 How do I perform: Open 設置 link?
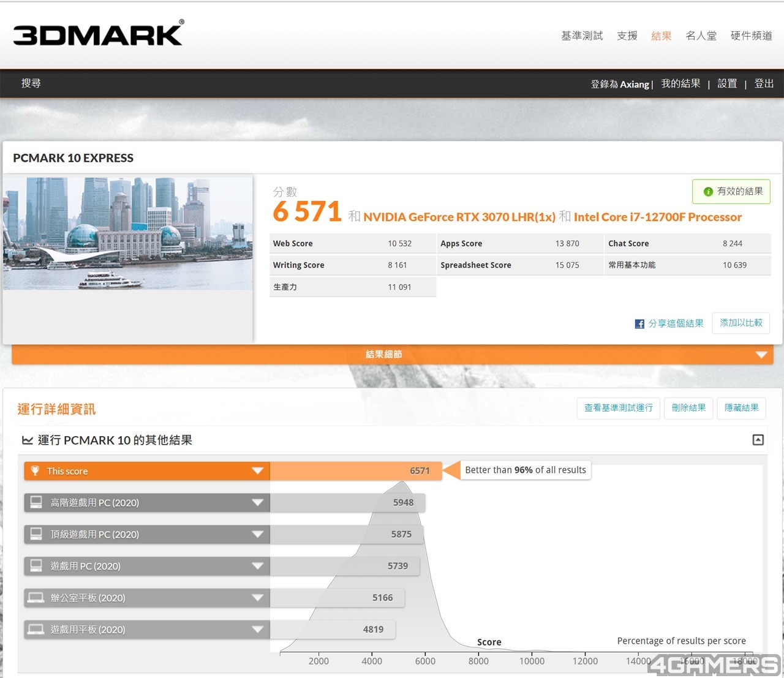coord(727,84)
